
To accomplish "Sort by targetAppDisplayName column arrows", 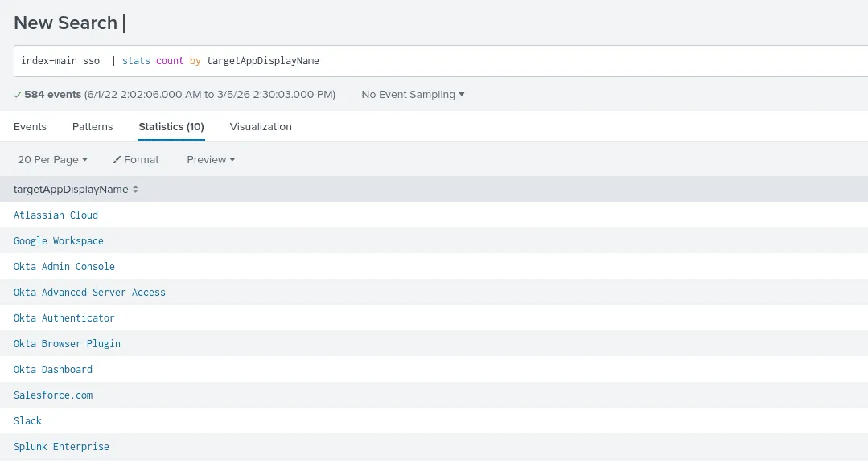I will pos(135,189).
